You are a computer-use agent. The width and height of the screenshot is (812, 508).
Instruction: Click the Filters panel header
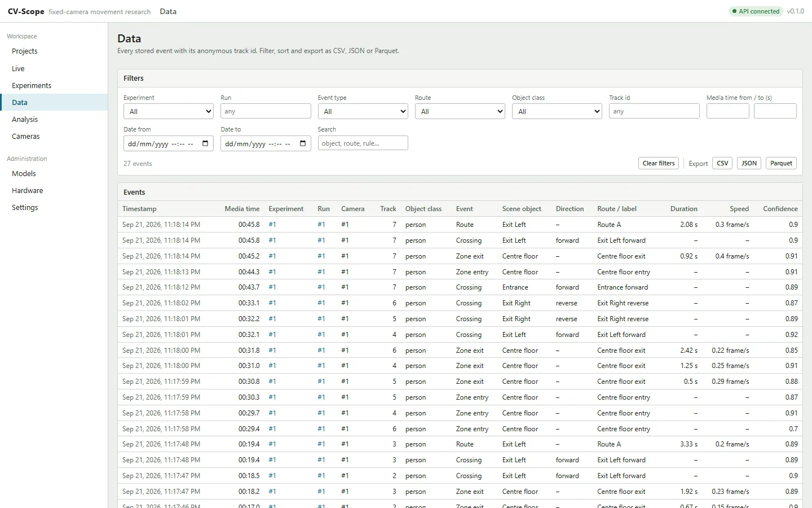click(460, 78)
